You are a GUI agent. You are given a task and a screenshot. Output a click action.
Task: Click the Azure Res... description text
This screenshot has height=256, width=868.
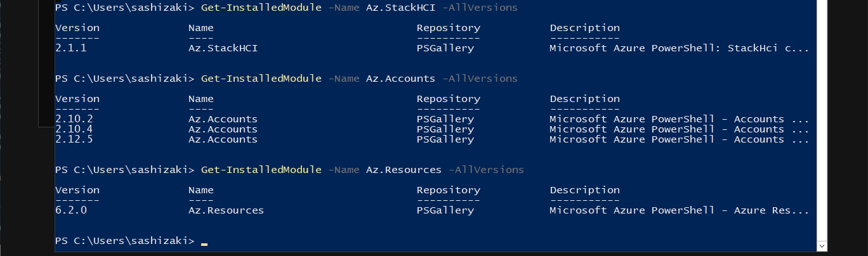pos(679,210)
